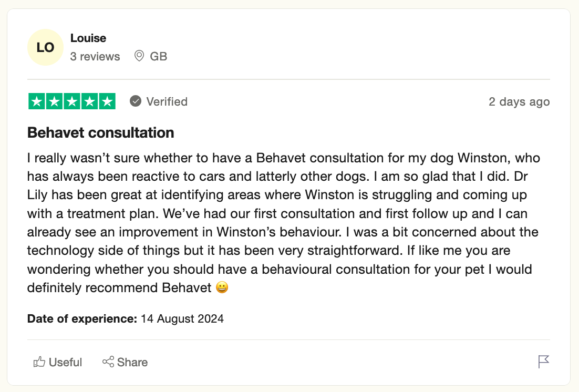The width and height of the screenshot is (579, 392).
Task: Open Louise's reviewer profile name
Action: tap(88, 38)
